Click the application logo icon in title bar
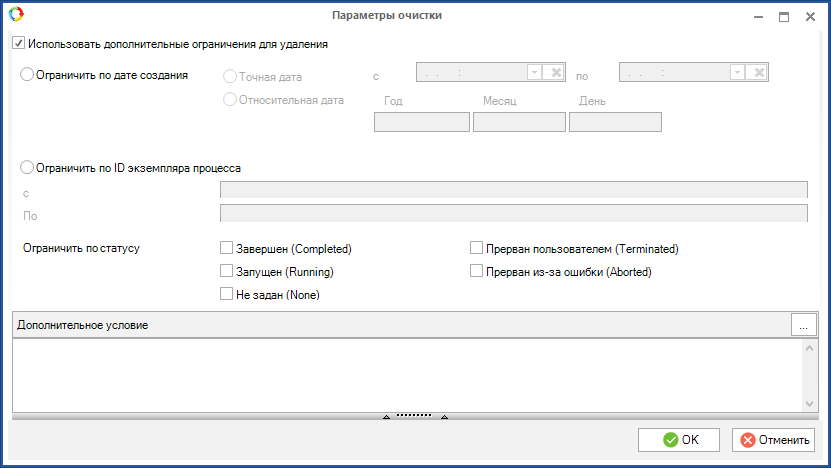This screenshot has width=831, height=468. click(x=16, y=15)
